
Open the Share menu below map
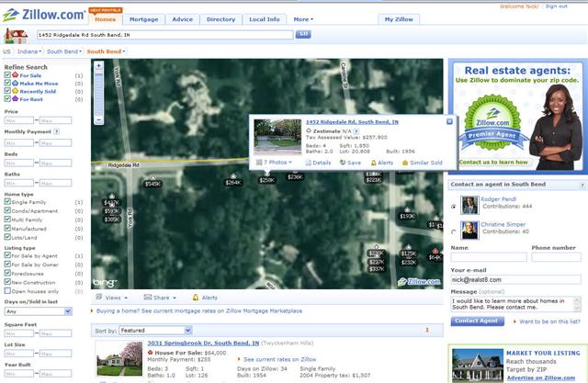[x=160, y=298]
